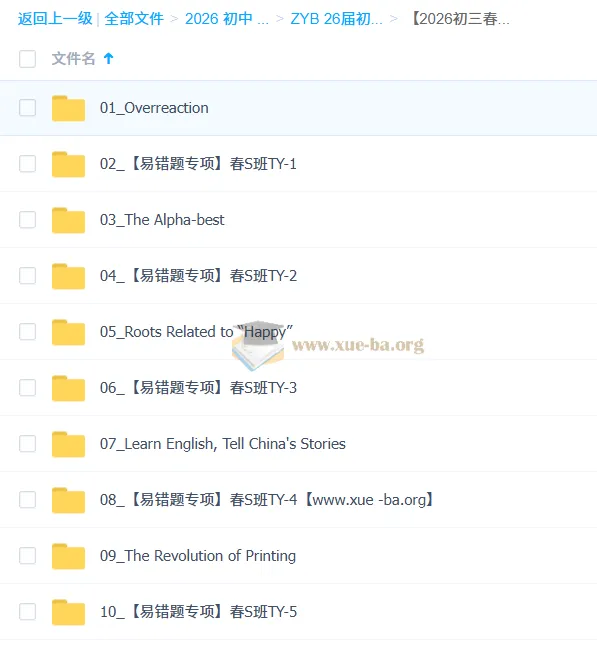Image resolution: width=597 pixels, height=651 pixels.
Task: Click the blue sort arrow next to 文件名
Action: (x=109, y=59)
